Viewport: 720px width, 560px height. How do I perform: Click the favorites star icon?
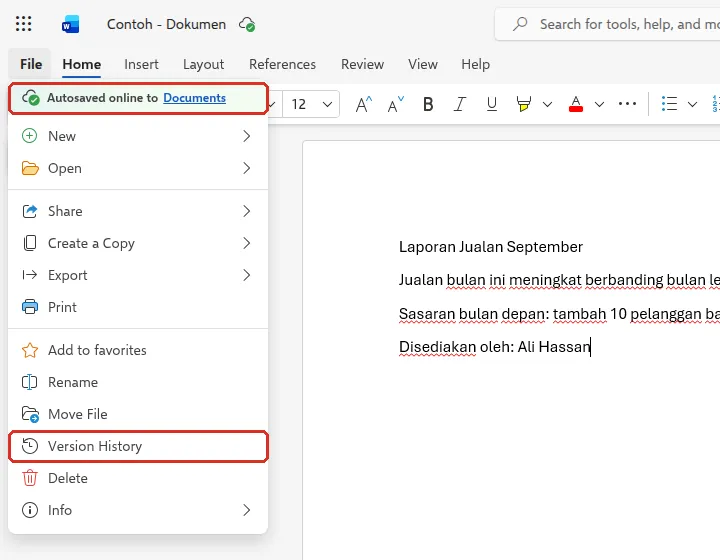pos(30,350)
